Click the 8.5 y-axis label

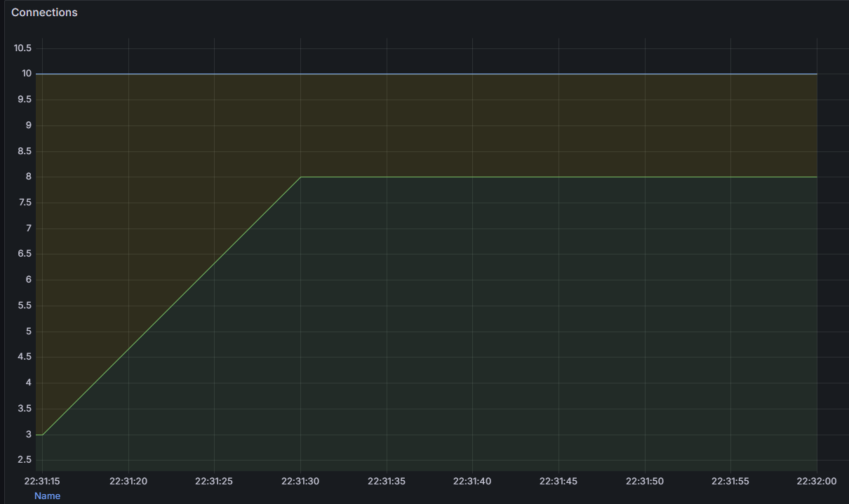click(x=25, y=151)
